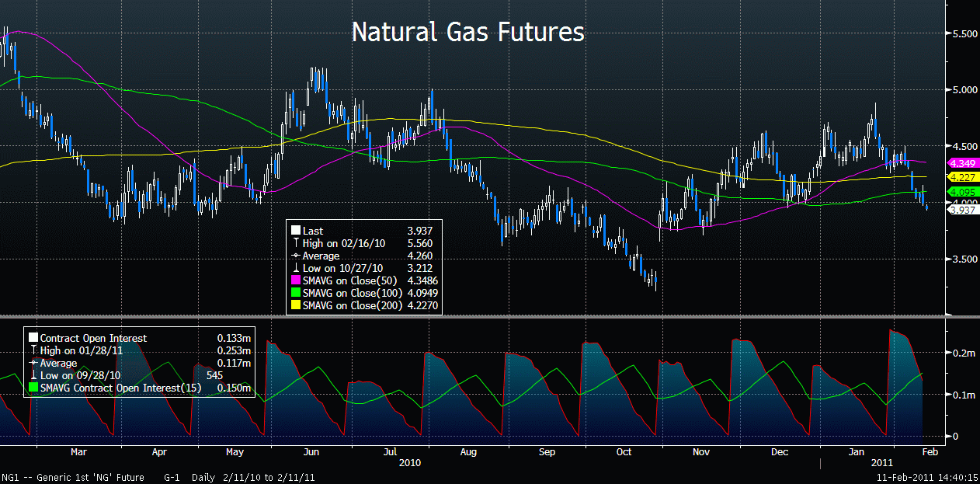Viewport: 980px width, 484px height.
Task: Click the green 4.095 price axis tag
Action: click(962, 192)
